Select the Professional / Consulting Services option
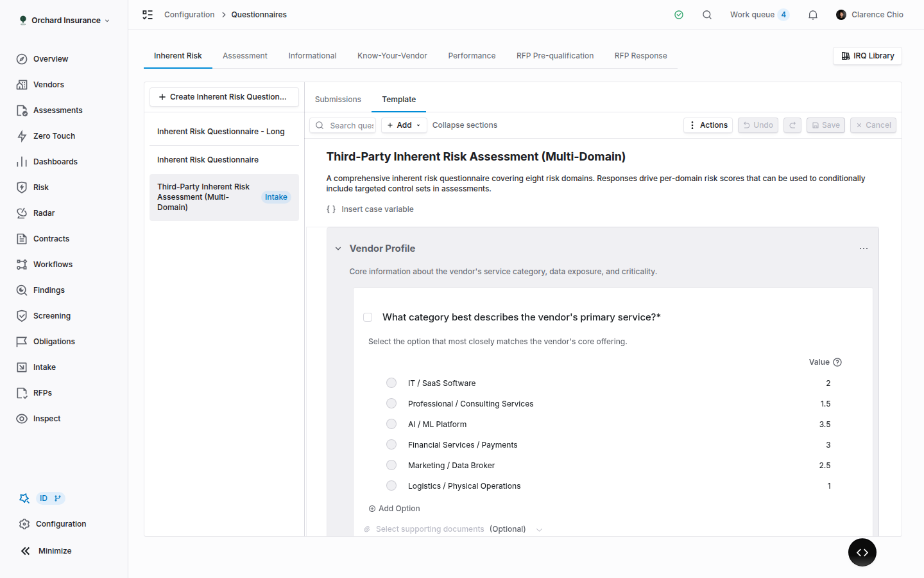 pyautogui.click(x=391, y=403)
